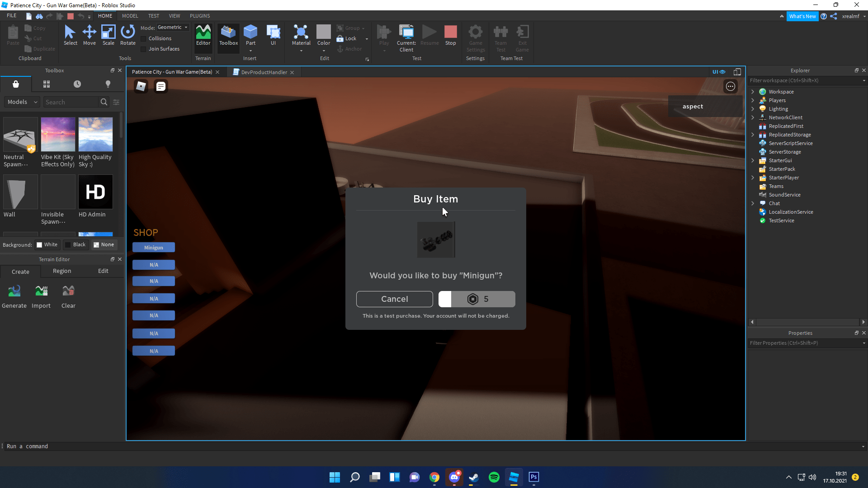The width and height of the screenshot is (868, 488).
Task: Open Game Settings gear
Action: coord(475,38)
